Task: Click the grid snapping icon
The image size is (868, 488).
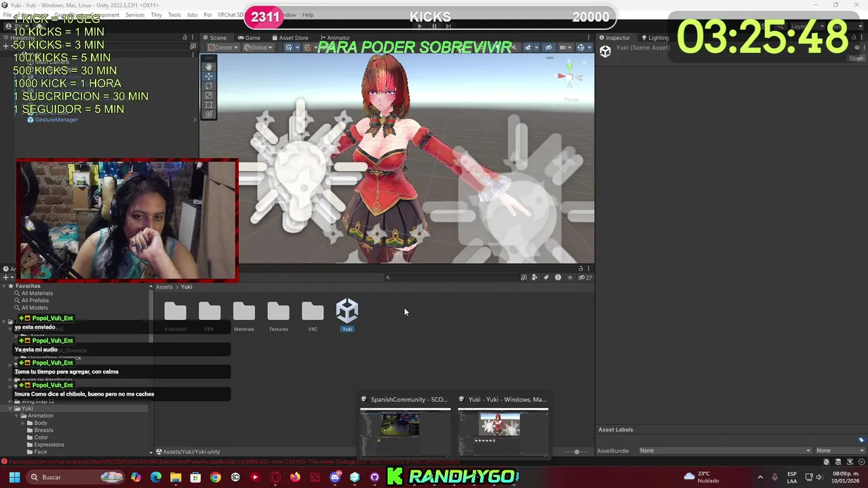Action: [x=289, y=47]
